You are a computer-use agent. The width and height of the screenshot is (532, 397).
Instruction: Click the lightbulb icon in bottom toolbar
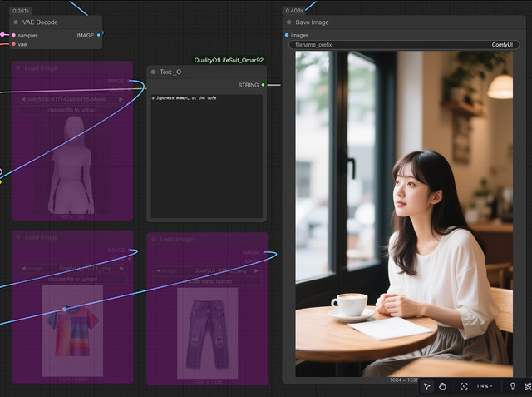click(x=512, y=386)
